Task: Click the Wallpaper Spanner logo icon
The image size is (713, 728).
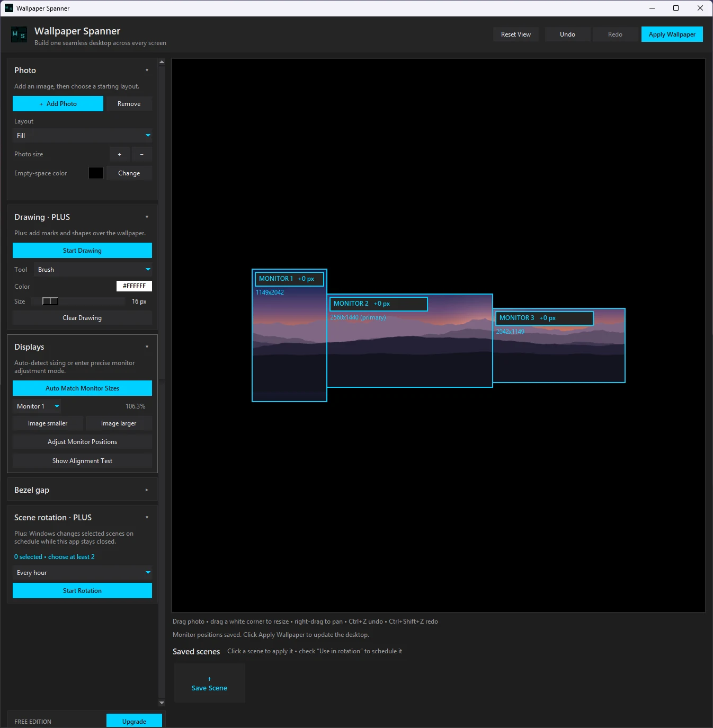Action: (19, 34)
